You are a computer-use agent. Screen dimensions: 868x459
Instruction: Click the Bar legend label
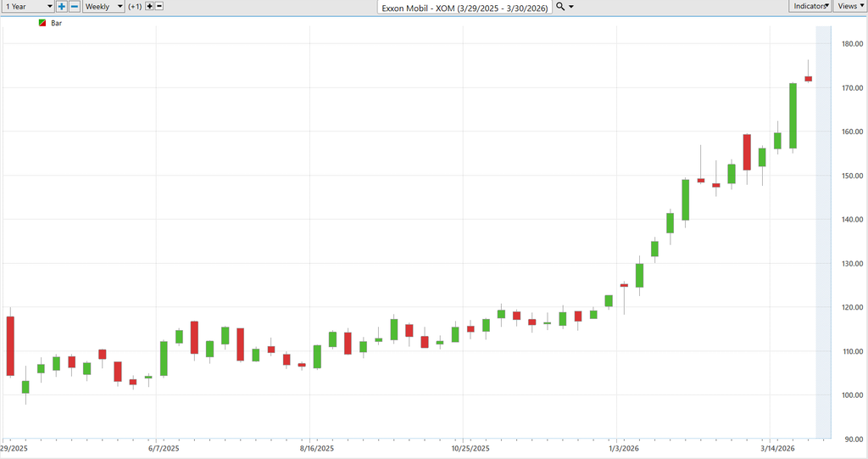(x=57, y=23)
